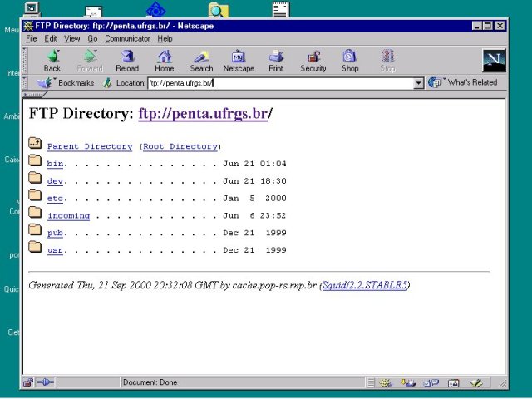
Task: Click in the Location address field
Action: pyautogui.click(x=281, y=83)
